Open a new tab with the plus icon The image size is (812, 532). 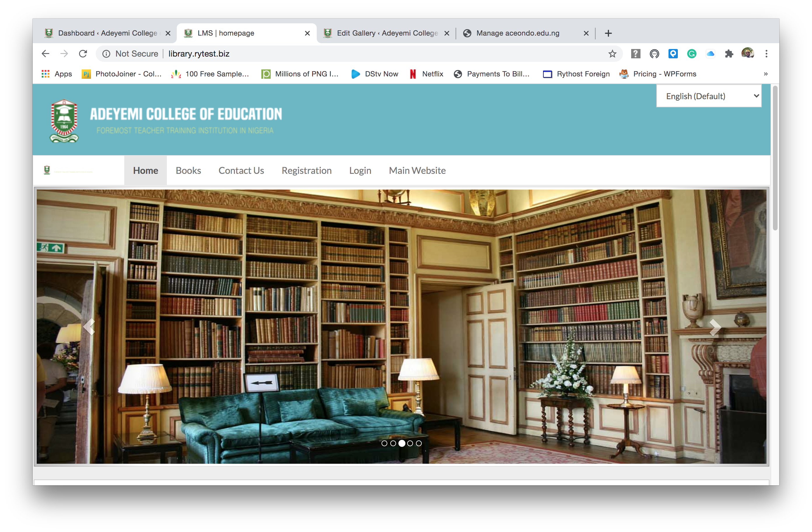point(608,33)
